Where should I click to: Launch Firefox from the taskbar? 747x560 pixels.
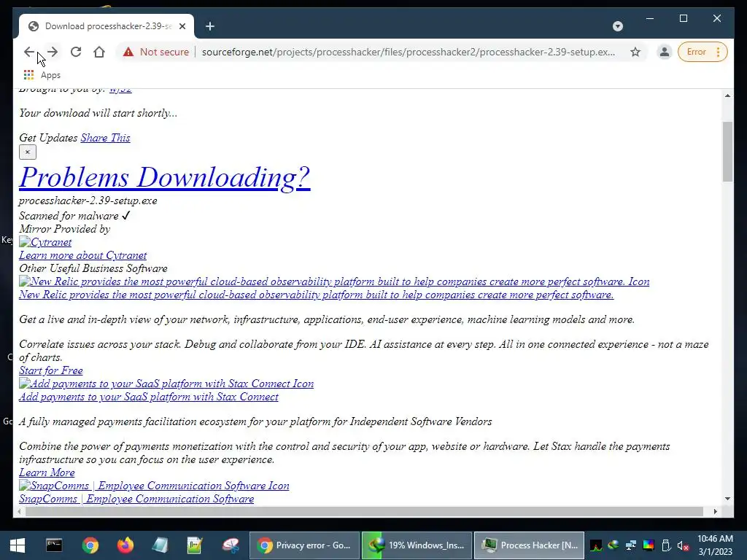tap(125, 545)
